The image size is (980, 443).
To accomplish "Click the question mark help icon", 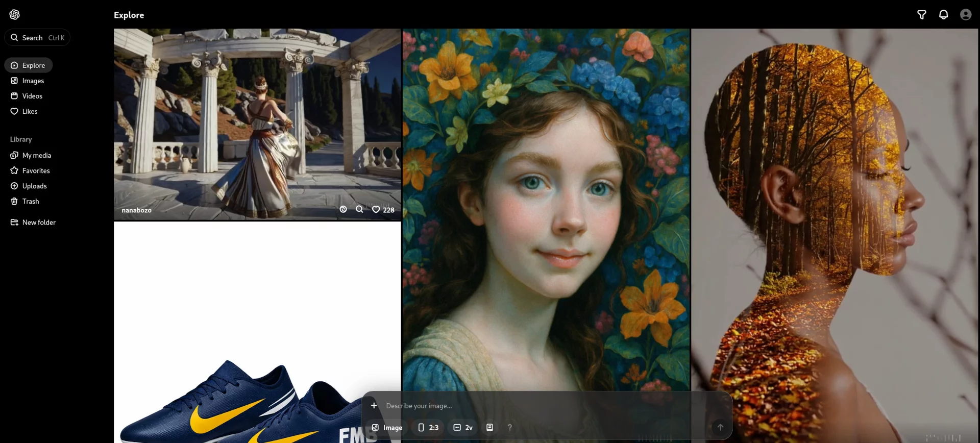I will [509, 428].
